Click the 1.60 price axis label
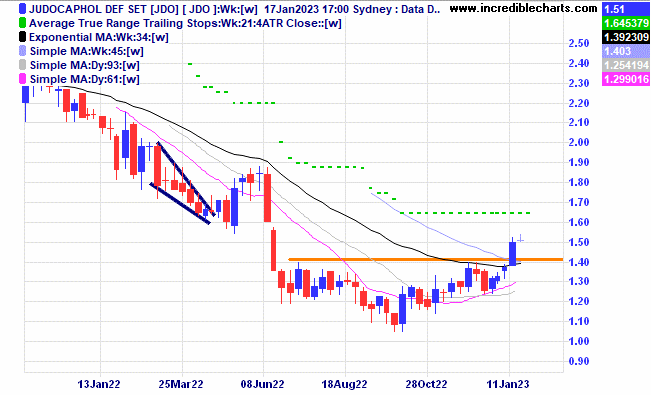The width and height of the screenshot is (651, 395). [x=578, y=222]
